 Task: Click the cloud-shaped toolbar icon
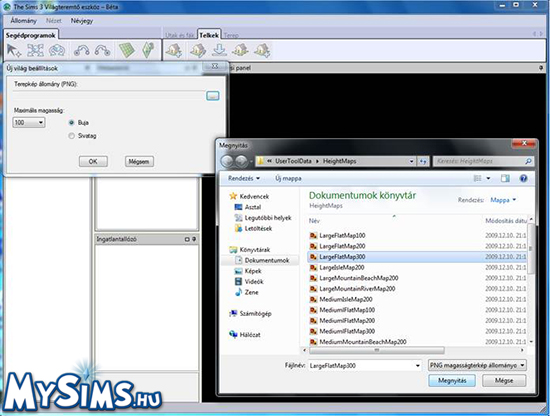point(57,51)
